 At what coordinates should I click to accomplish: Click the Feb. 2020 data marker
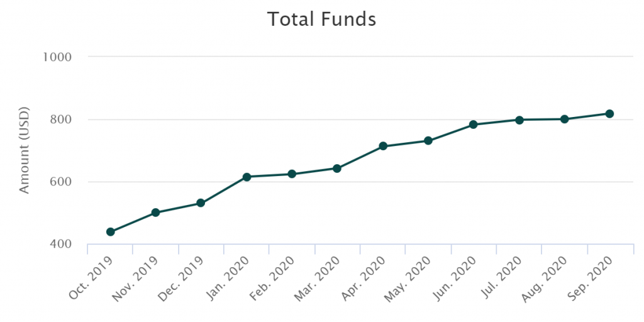[x=292, y=174]
